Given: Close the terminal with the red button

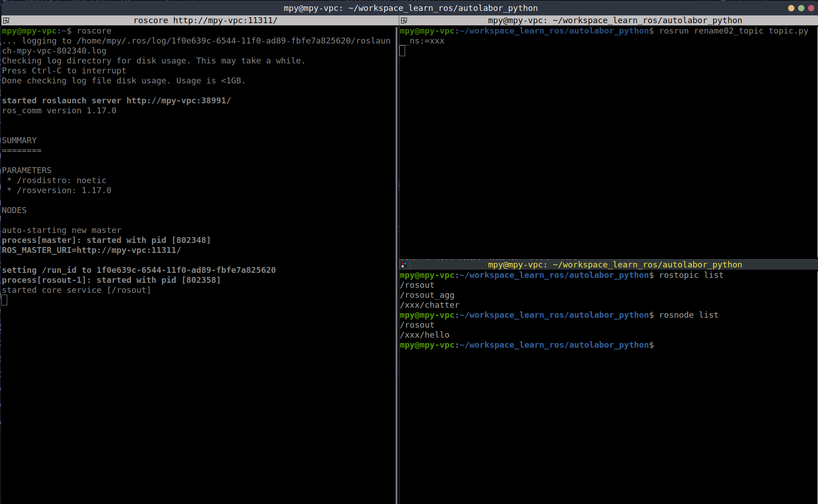Looking at the screenshot, I should coord(811,8).
